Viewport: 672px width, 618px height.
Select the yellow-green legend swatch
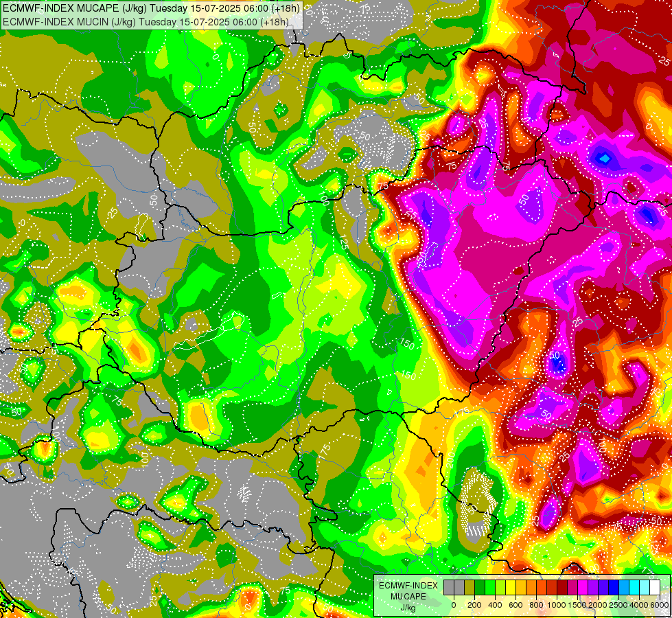click(x=500, y=588)
